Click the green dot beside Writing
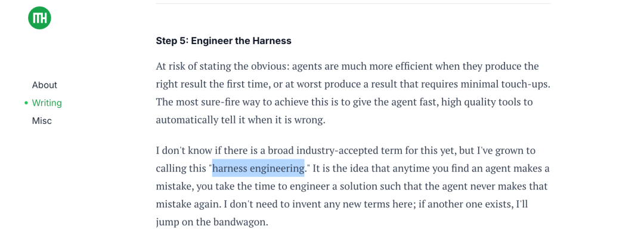 pos(26,103)
